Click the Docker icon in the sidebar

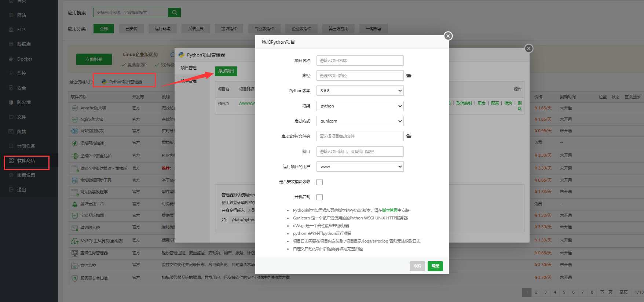11,59
